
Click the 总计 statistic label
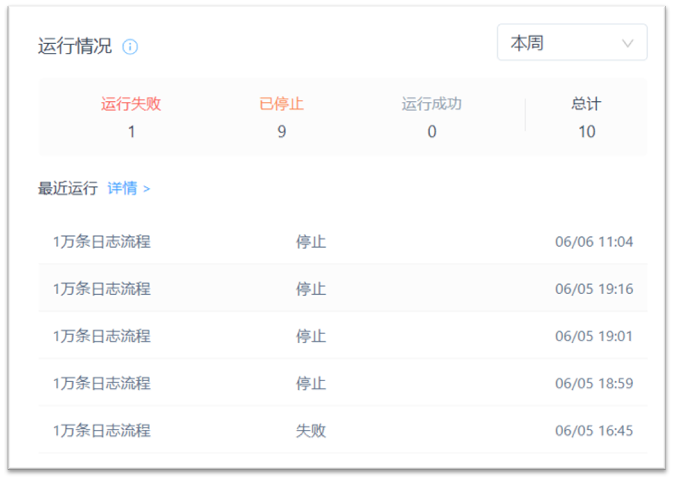point(586,104)
